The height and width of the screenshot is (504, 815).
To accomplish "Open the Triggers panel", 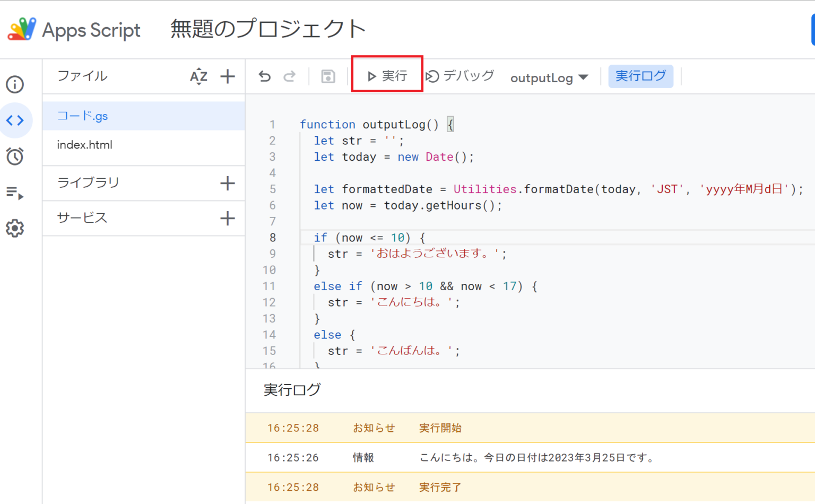I will (15, 157).
